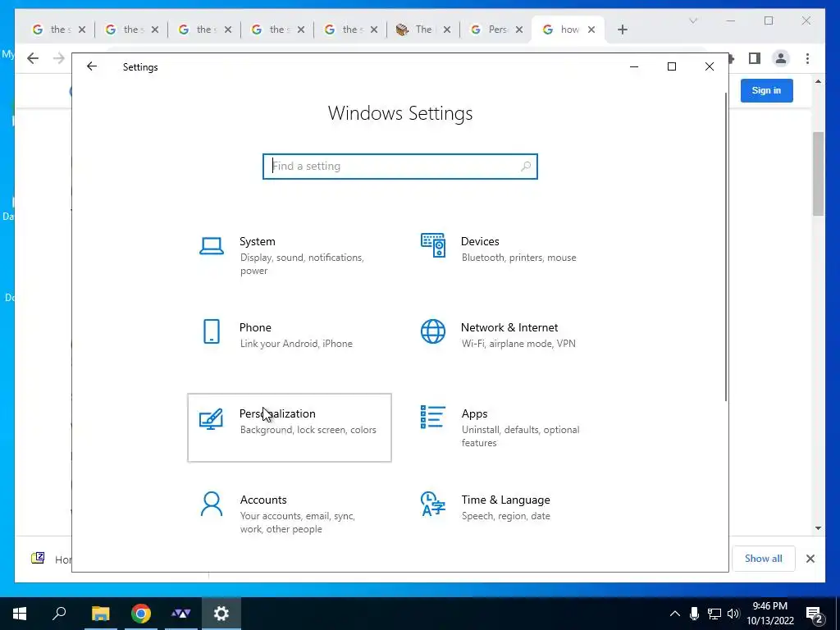The width and height of the screenshot is (840, 630).
Task: Open the purple app icon on the taskbar
Action: (x=181, y=614)
